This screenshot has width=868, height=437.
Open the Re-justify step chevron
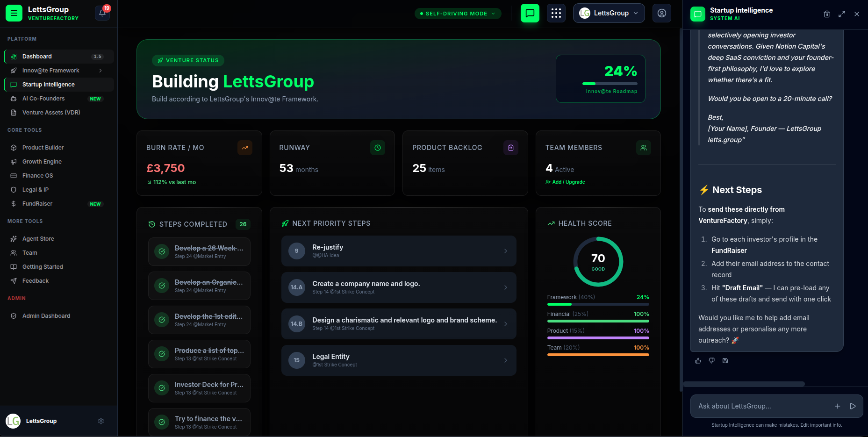(505, 251)
